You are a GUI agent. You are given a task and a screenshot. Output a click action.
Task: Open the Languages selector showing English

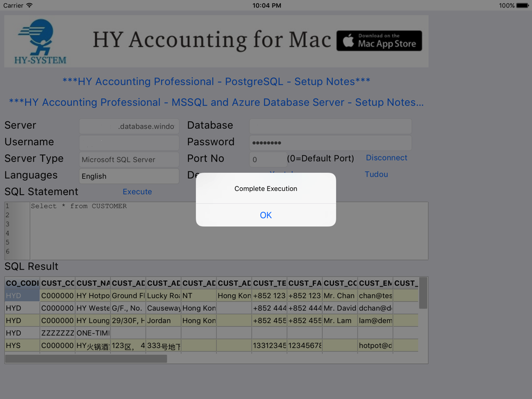coord(129,176)
